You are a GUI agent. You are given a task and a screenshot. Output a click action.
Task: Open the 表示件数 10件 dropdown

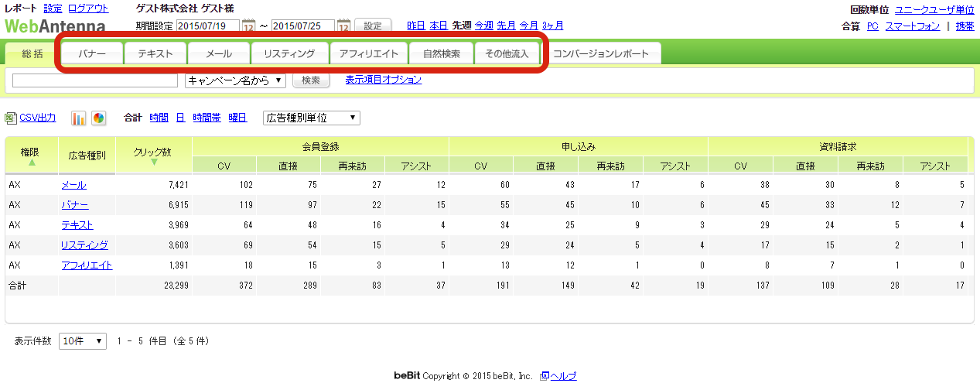[83, 341]
